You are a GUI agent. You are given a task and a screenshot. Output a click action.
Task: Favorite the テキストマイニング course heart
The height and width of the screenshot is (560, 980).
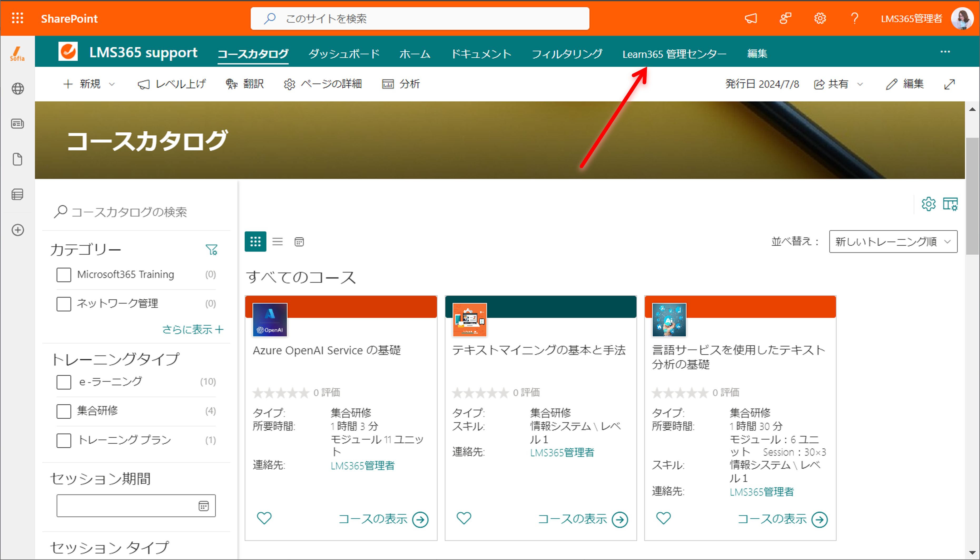(464, 518)
